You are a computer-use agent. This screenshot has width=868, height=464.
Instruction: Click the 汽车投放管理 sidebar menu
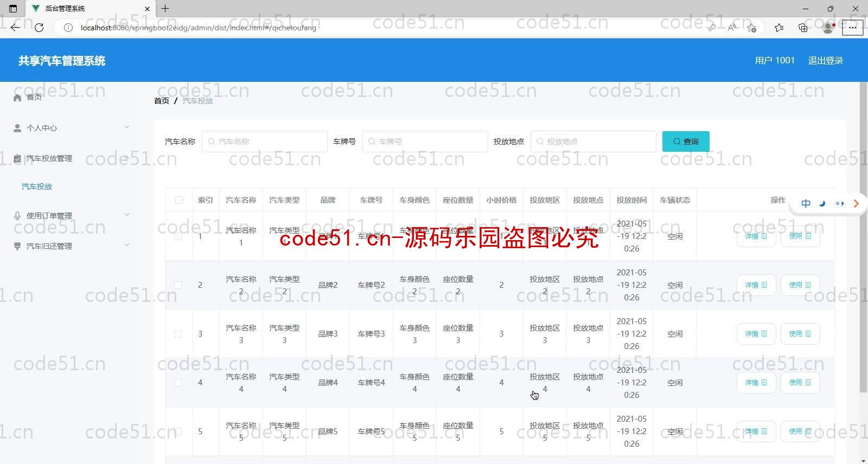click(71, 158)
